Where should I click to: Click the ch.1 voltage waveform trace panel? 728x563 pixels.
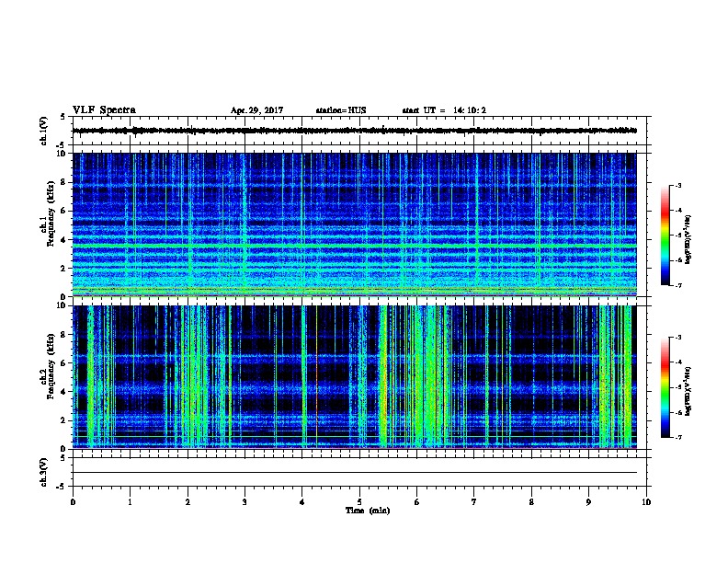pos(359,131)
